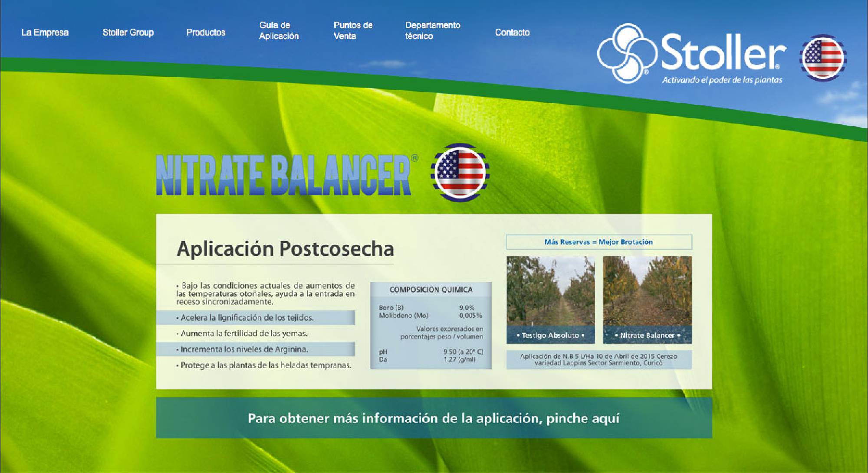This screenshot has height=473, width=868.
Task: Click 'Aumenta la fertilidad de las yemas'
Action: tap(242, 333)
